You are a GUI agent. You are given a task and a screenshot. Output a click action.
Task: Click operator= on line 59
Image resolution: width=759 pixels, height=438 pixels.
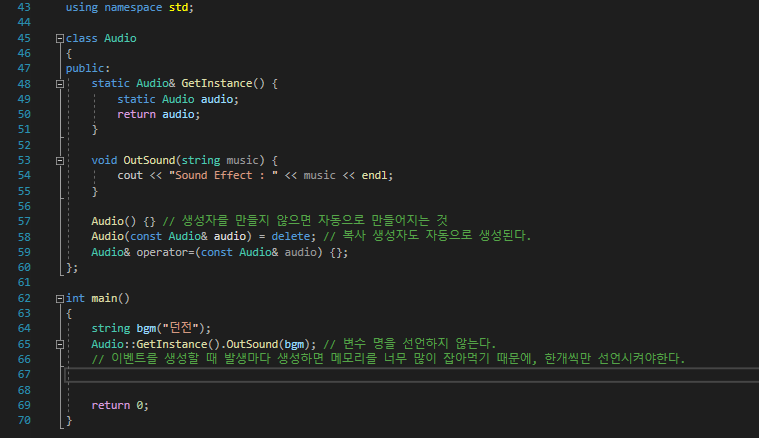[165, 252]
